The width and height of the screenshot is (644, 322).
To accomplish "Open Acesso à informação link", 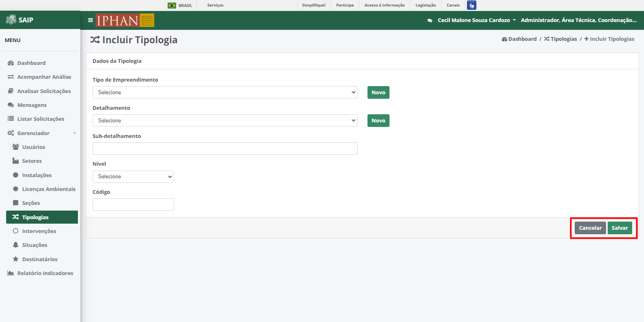I will click(385, 5).
